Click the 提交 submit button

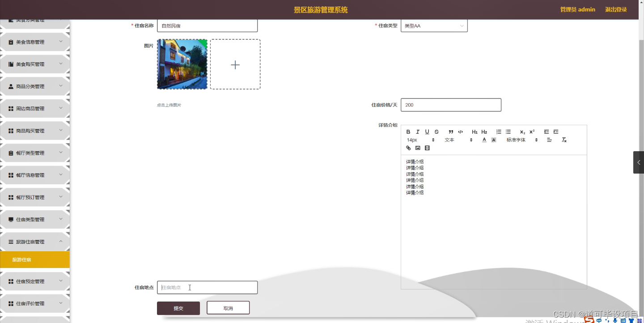[178, 308]
